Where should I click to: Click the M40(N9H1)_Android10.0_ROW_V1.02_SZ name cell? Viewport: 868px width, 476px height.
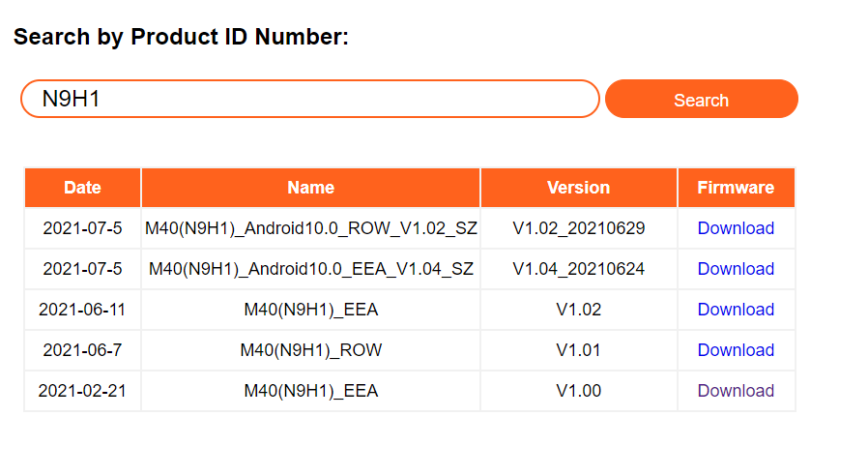tap(310, 228)
